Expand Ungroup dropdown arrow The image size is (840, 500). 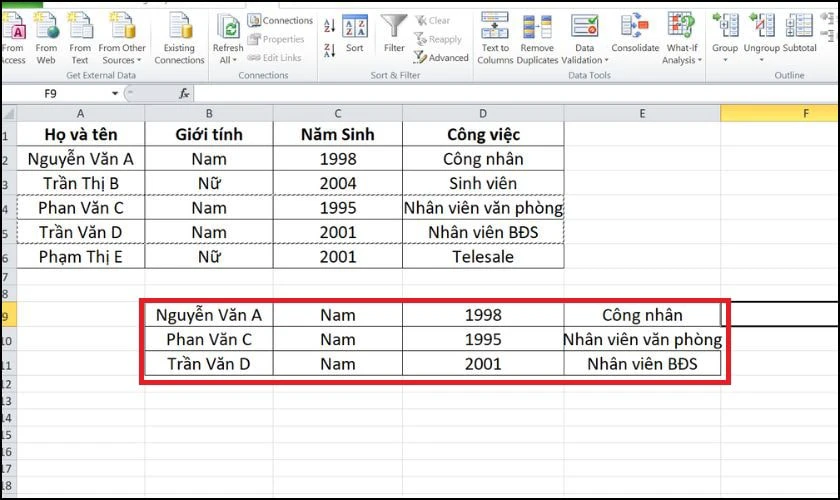(x=761, y=60)
